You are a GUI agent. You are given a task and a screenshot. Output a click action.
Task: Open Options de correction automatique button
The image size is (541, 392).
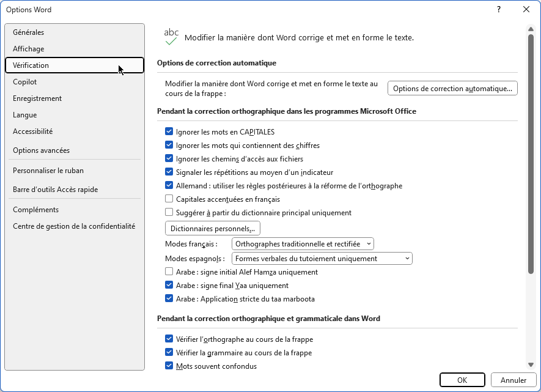(452, 88)
